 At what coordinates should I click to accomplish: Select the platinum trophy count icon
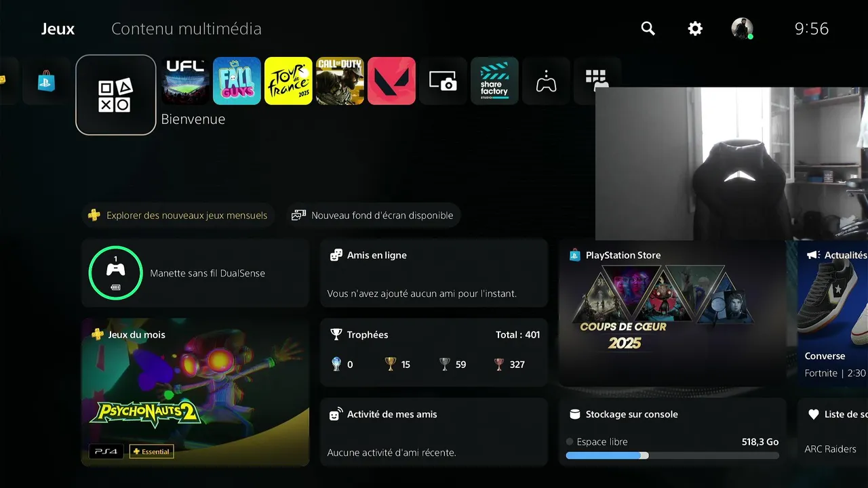click(x=336, y=364)
